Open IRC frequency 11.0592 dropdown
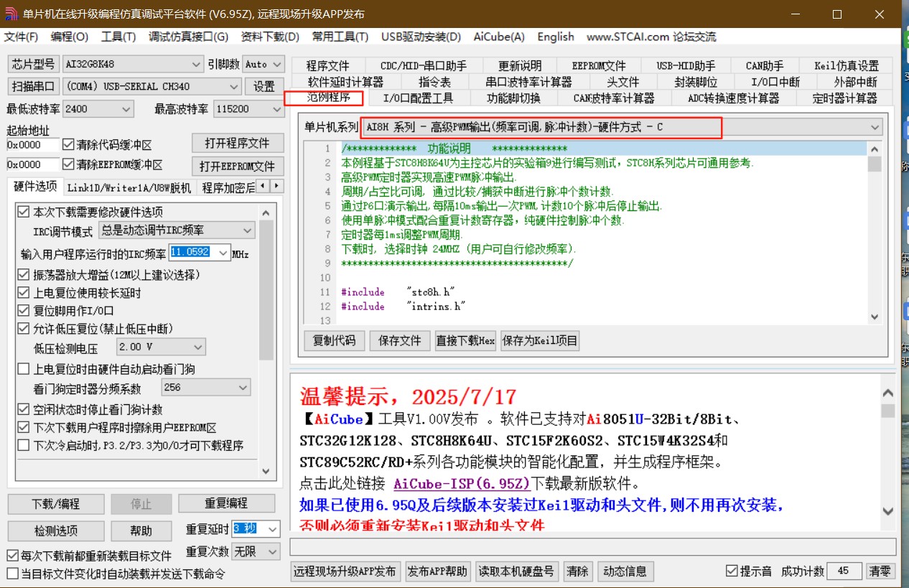Screen dimensions: 909x588 (200, 253)
